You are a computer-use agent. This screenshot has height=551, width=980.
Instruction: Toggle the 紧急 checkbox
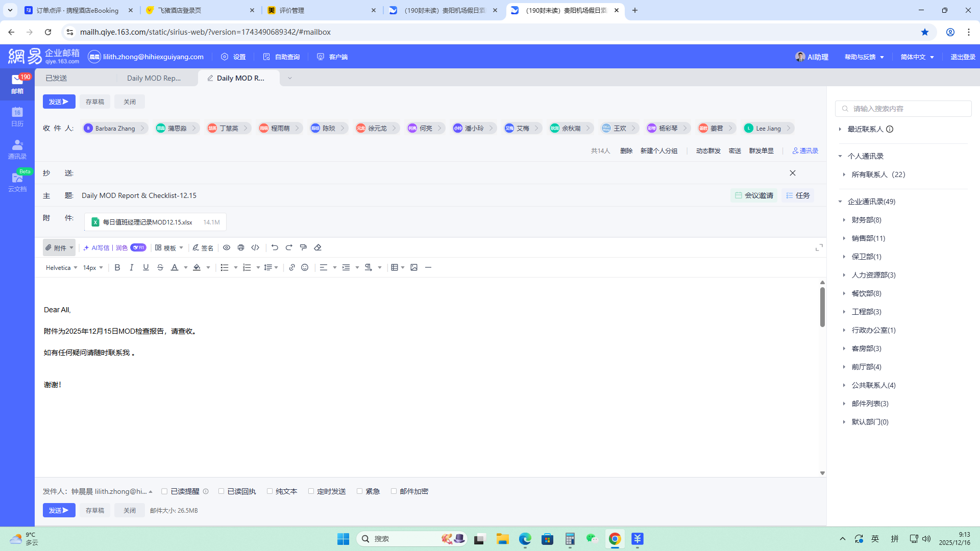[360, 491]
